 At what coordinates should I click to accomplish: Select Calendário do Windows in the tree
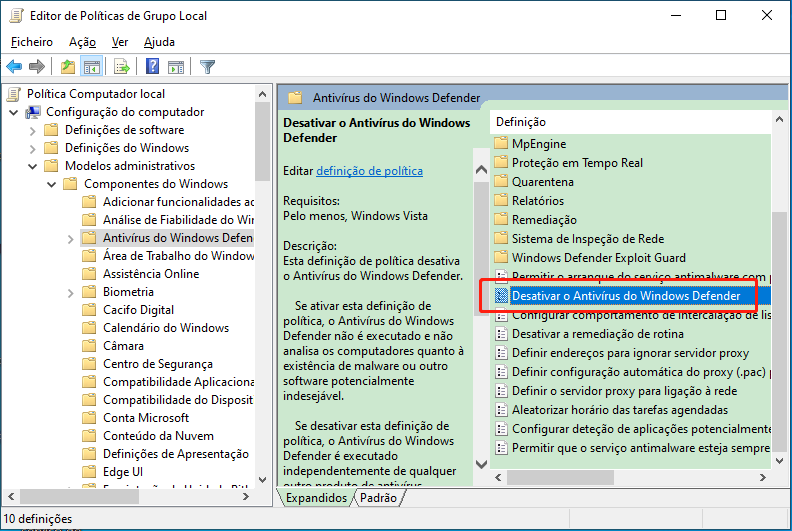166,328
